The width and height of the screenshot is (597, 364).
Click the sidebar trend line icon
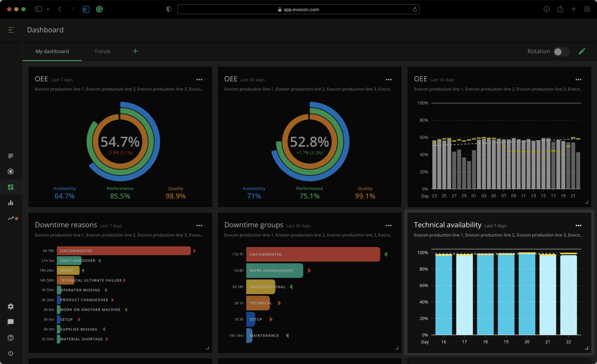pyautogui.click(x=11, y=218)
